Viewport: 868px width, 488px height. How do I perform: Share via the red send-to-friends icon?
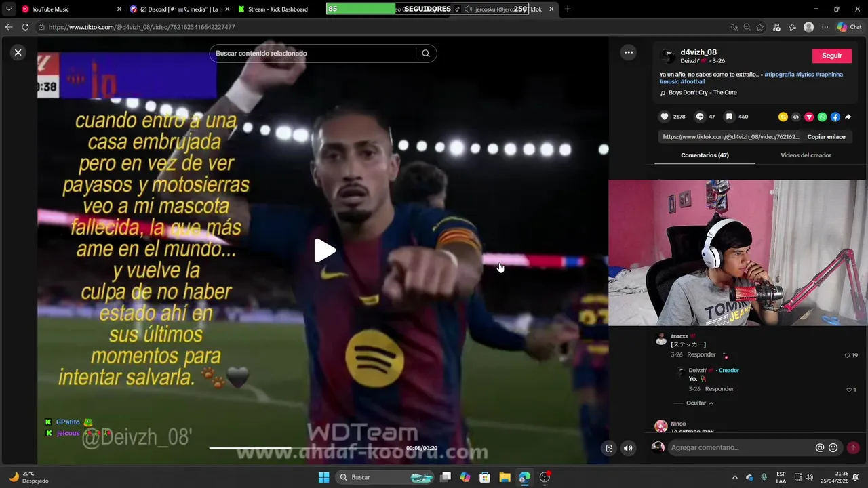click(x=809, y=117)
